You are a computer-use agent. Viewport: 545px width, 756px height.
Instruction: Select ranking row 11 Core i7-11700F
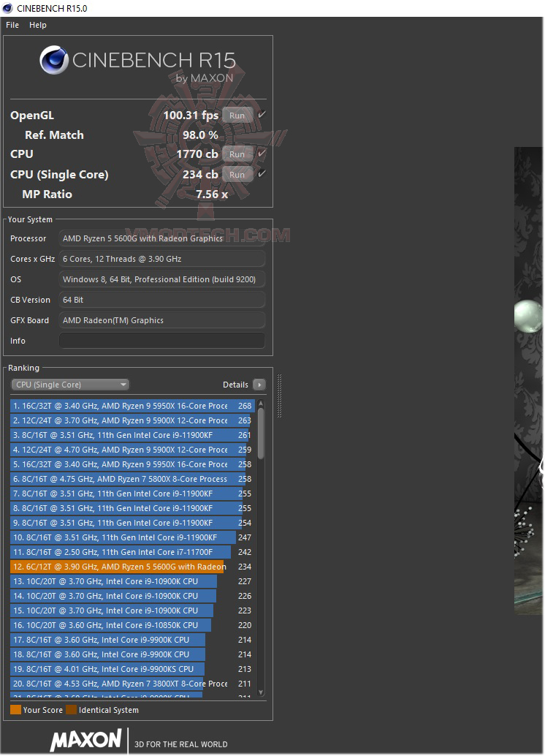tap(132, 552)
